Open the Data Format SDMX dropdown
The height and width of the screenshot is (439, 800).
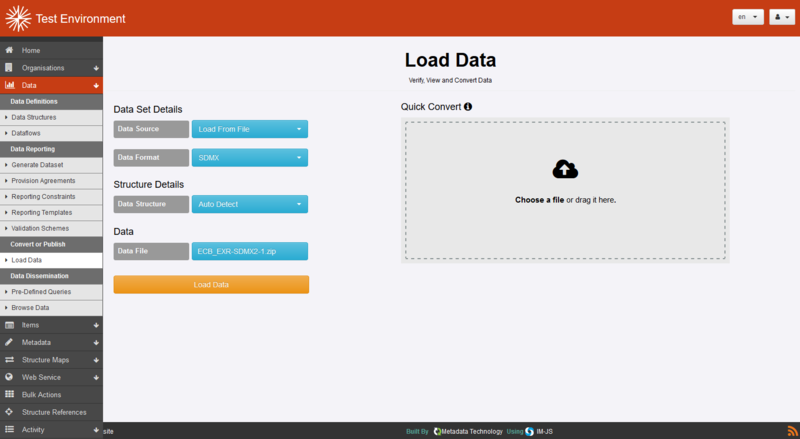coord(249,158)
